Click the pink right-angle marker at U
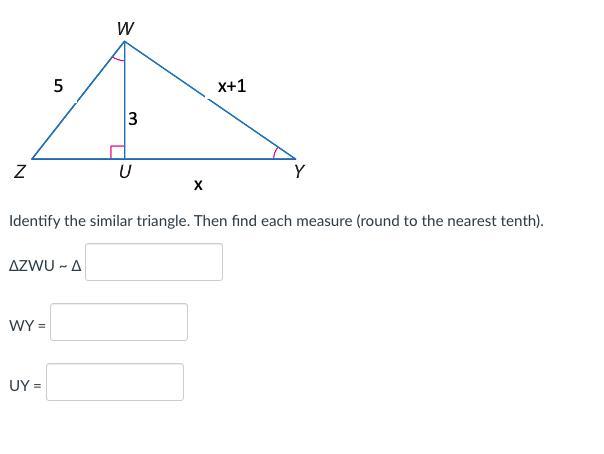 click(x=117, y=152)
